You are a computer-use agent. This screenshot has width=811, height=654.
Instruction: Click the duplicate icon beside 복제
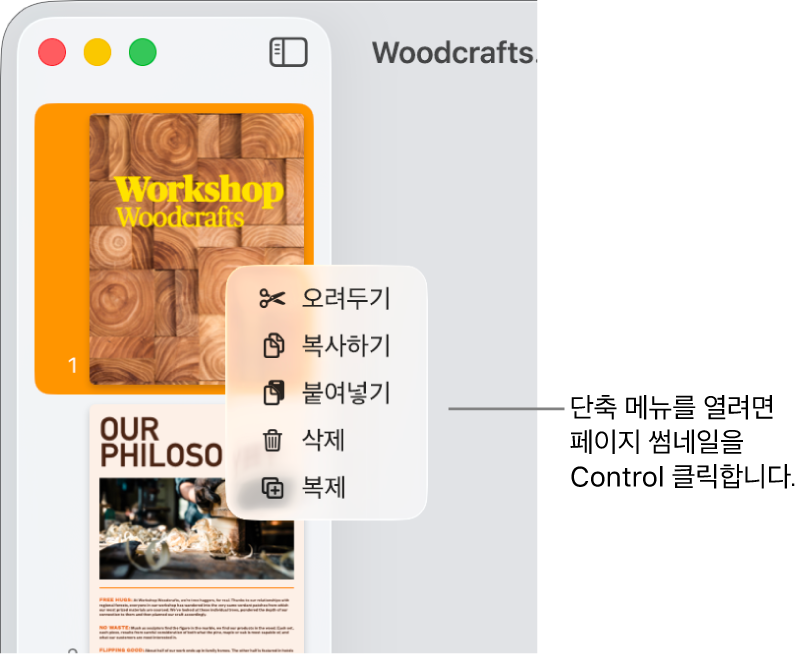coord(273,488)
